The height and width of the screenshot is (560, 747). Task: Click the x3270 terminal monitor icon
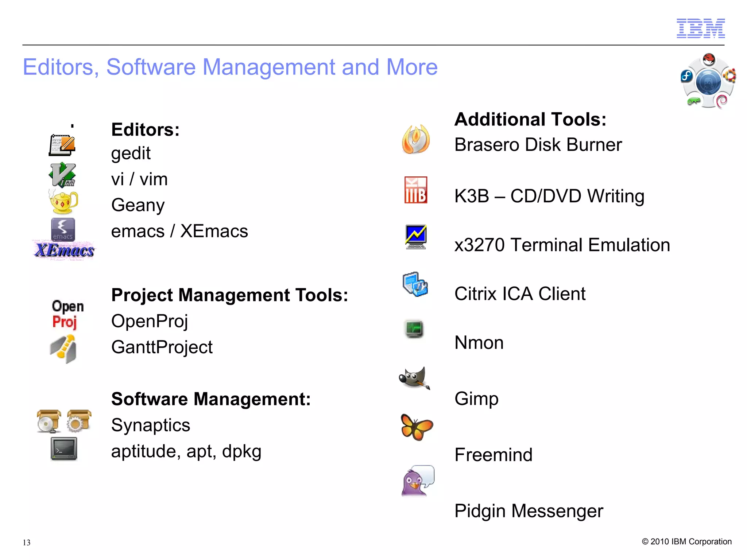pos(416,237)
